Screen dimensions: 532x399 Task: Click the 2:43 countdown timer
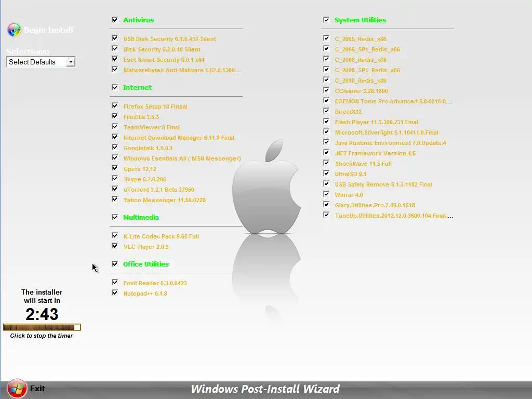[42, 314]
